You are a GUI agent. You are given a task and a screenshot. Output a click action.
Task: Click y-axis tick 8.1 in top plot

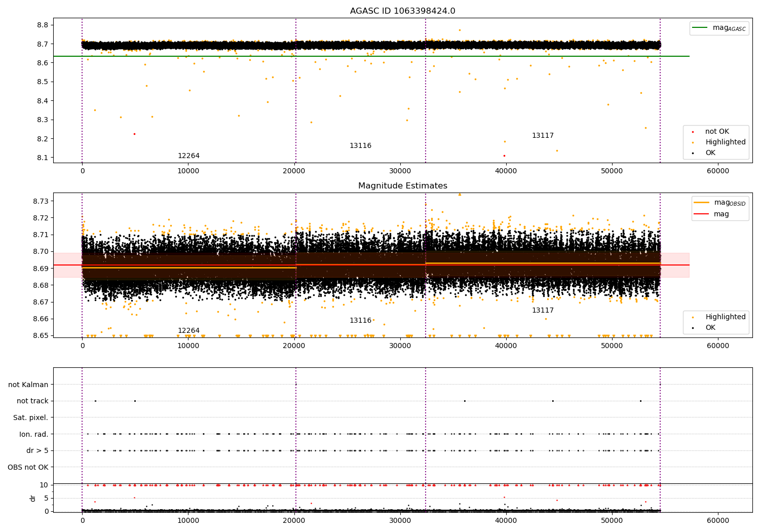[x=43, y=158]
